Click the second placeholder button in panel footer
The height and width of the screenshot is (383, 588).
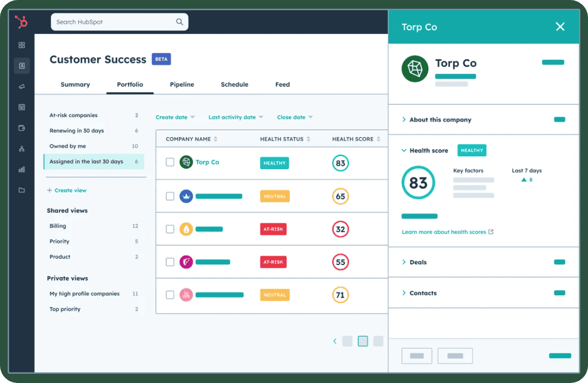point(455,356)
